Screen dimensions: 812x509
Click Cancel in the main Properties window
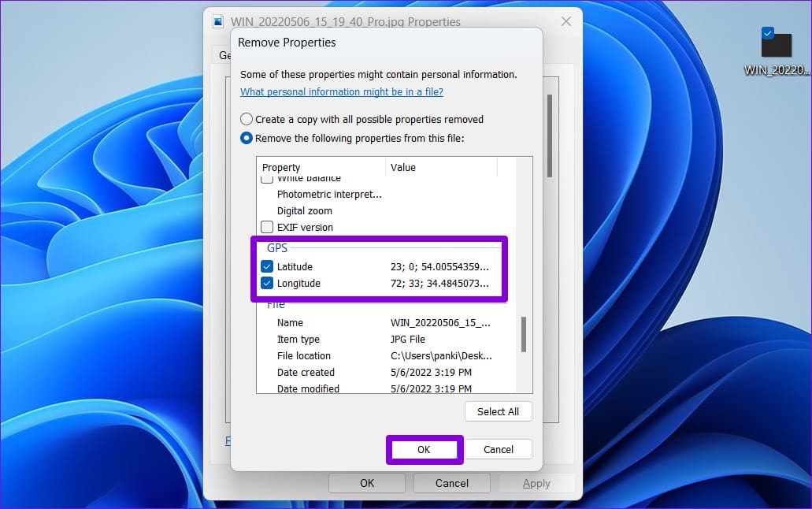(x=451, y=483)
